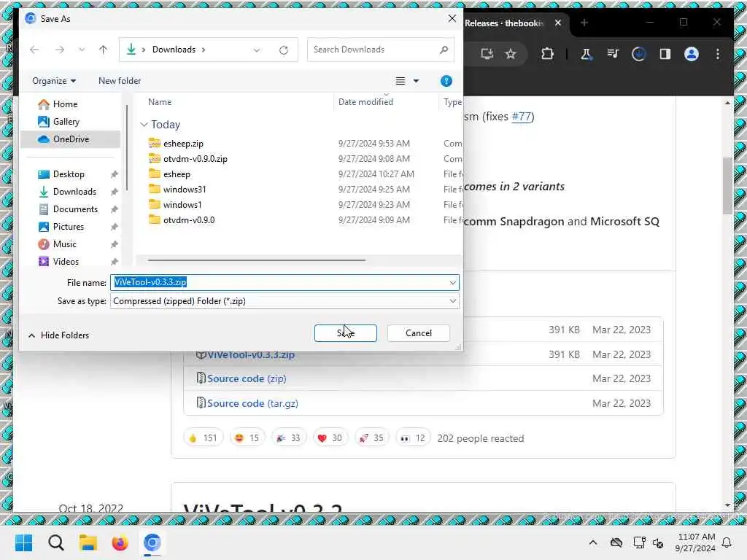Refresh the Downloads folder view

click(284, 50)
